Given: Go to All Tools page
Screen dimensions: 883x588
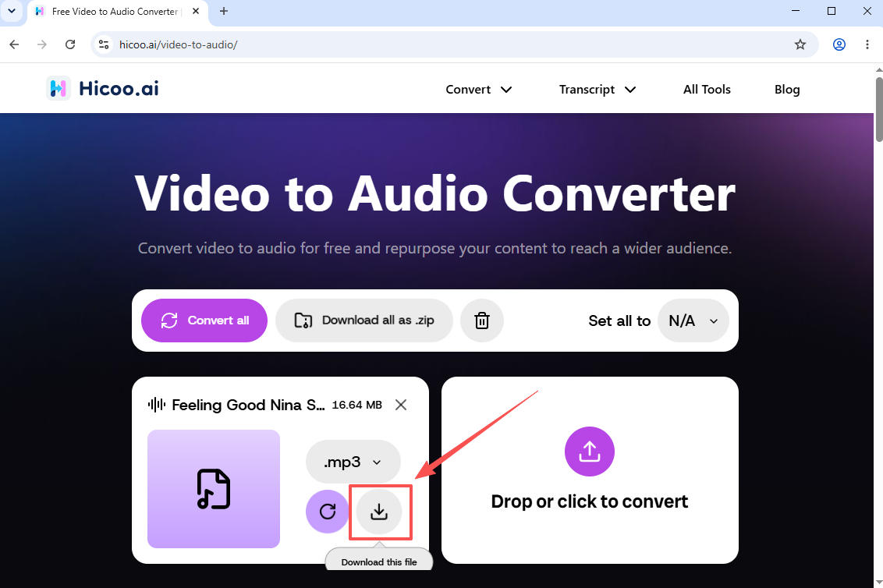Looking at the screenshot, I should (707, 90).
